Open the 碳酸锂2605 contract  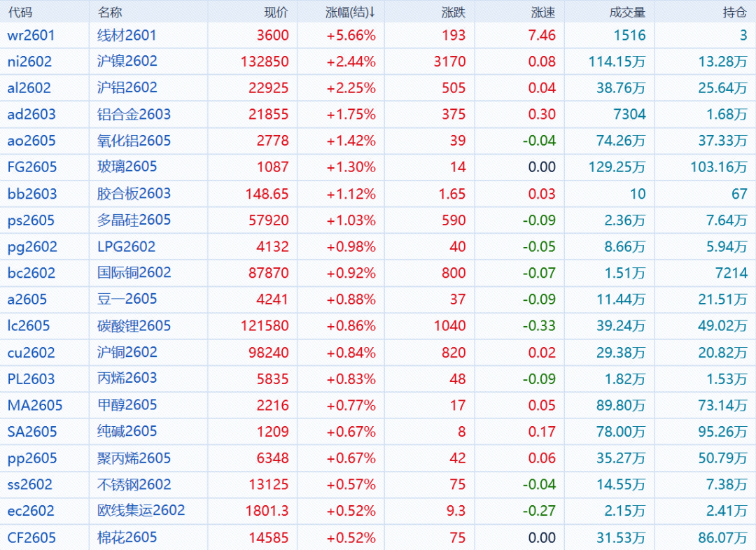pyautogui.click(x=134, y=326)
